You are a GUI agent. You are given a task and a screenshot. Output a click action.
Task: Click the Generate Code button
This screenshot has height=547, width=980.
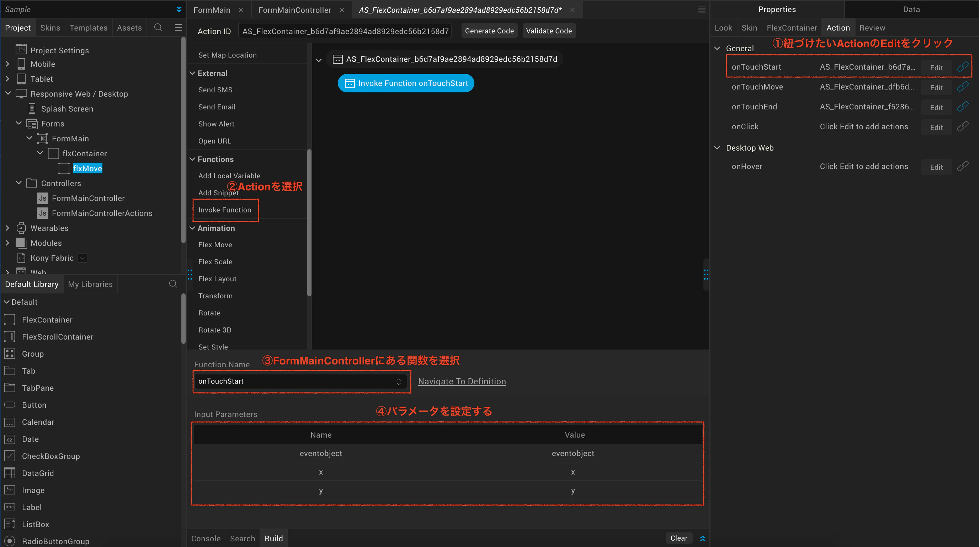pos(489,31)
